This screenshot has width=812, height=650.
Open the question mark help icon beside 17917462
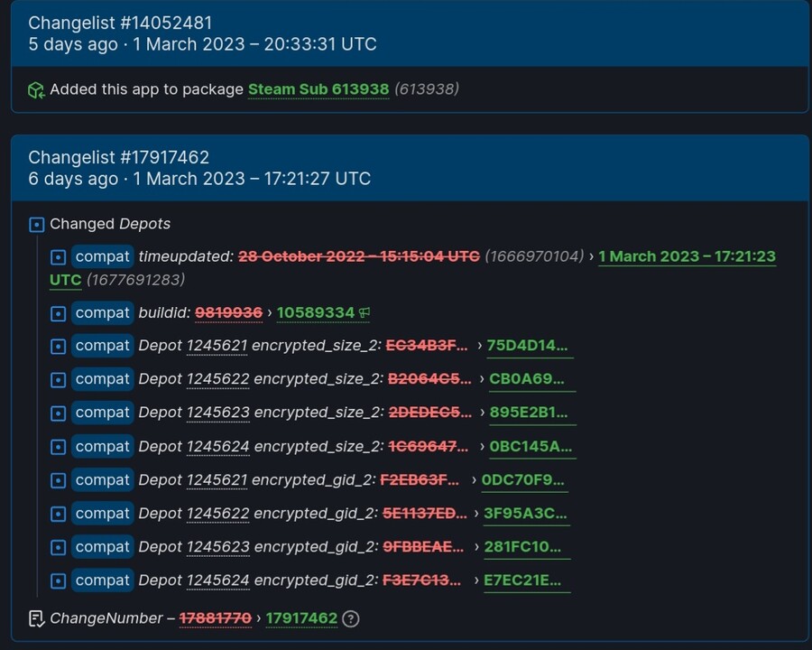coord(350,619)
